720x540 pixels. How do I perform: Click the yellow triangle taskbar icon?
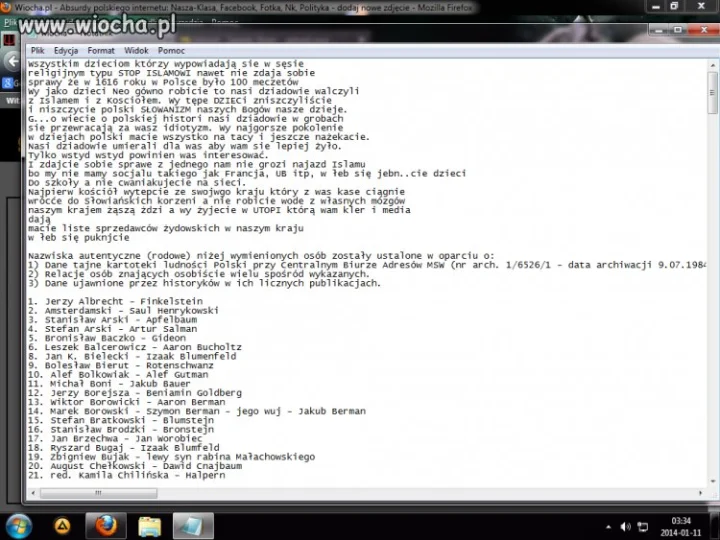(62, 526)
